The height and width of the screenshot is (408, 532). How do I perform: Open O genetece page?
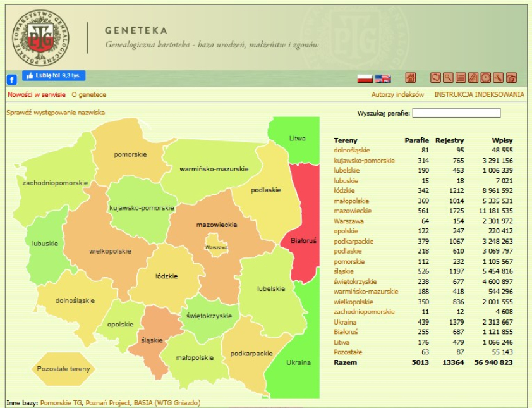point(89,94)
